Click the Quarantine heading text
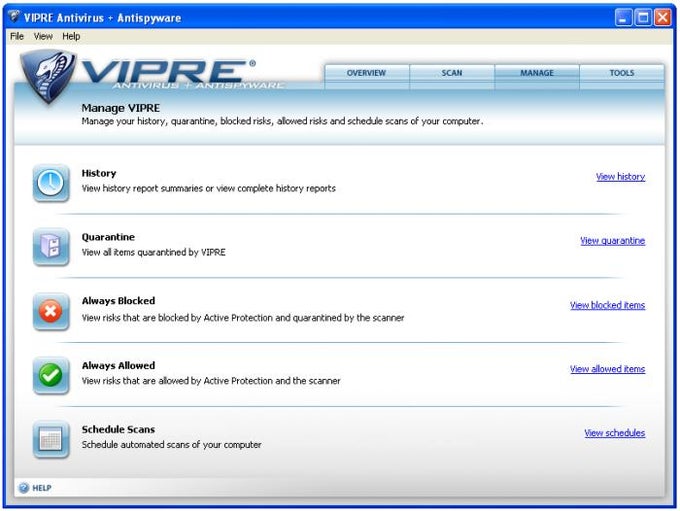This screenshot has height=511, width=680. (x=108, y=237)
